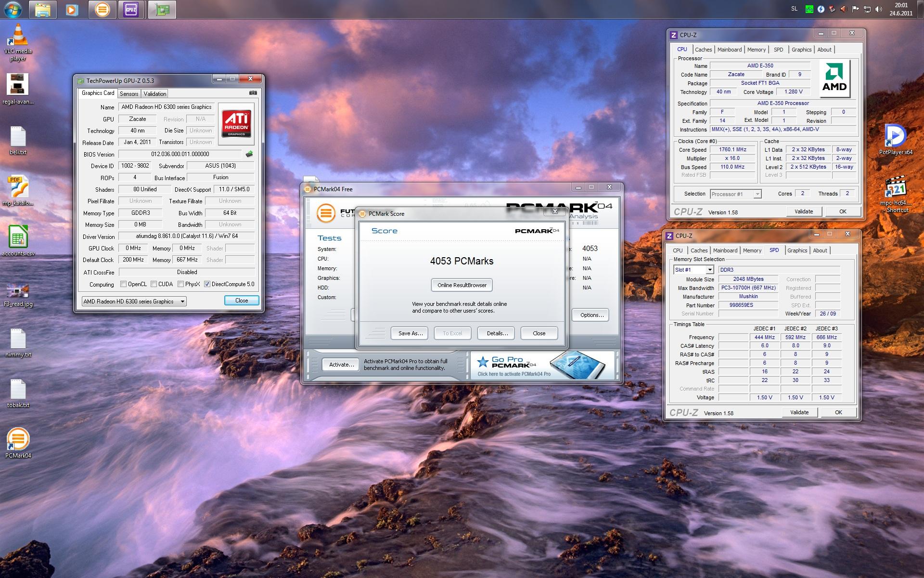Open the regal-avan image file
The width and height of the screenshot is (924, 578).
click(x=18, y=89)
